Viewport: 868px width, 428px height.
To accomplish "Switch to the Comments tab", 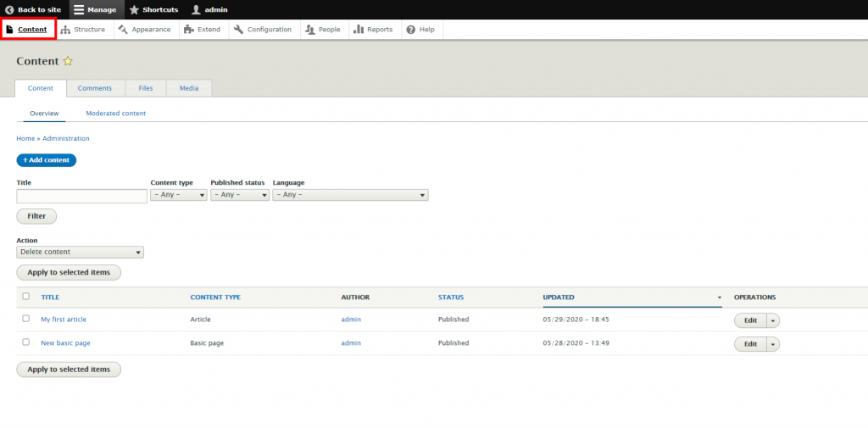I will 95,88.
